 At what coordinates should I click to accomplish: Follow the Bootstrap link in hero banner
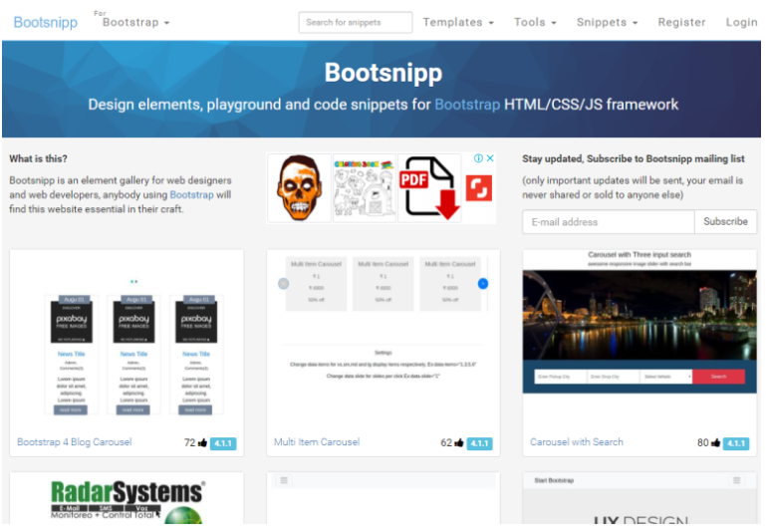coord(467,105)
